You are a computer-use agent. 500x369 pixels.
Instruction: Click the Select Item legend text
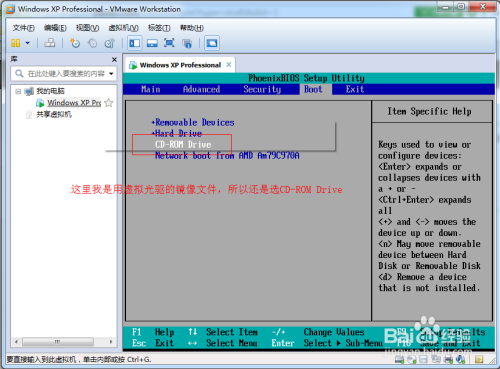coord(232,332)
